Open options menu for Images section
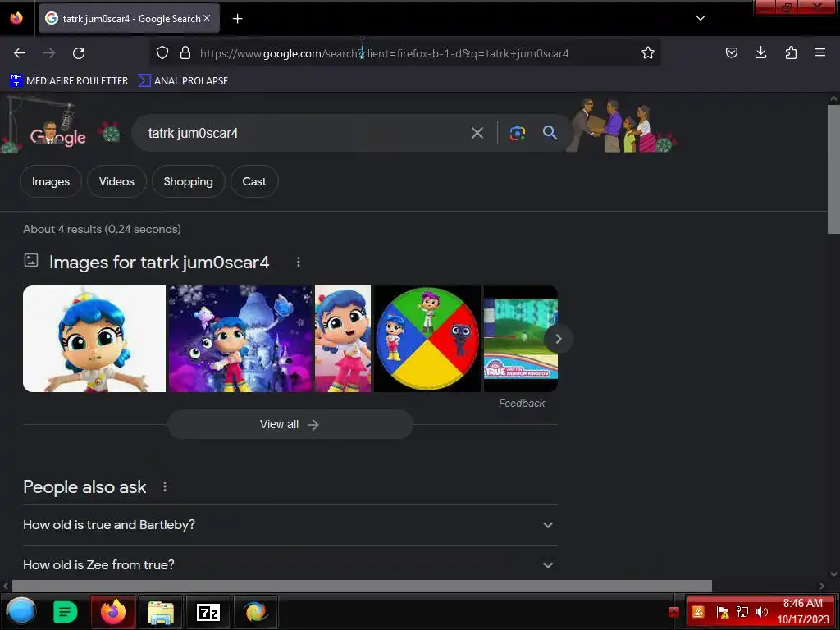 click(299, 262)
